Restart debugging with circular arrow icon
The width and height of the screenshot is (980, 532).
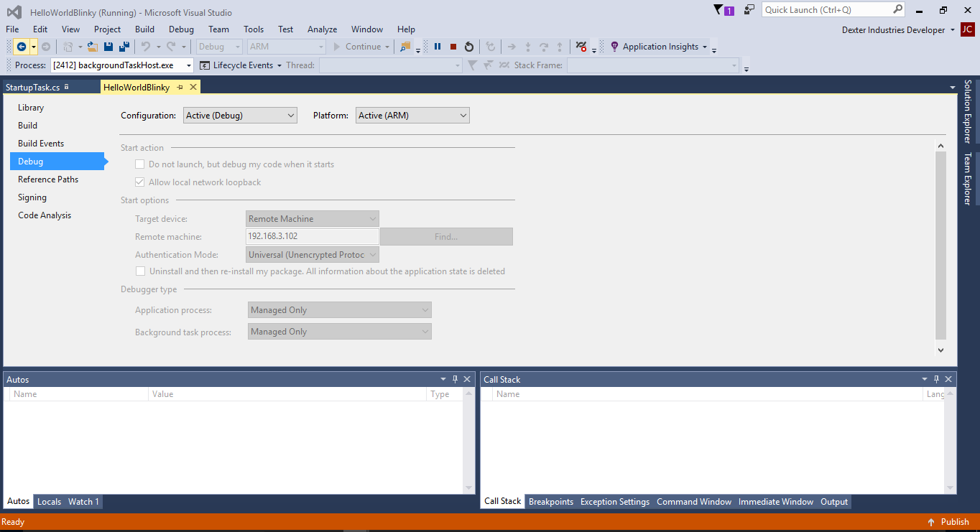point(469,47)
